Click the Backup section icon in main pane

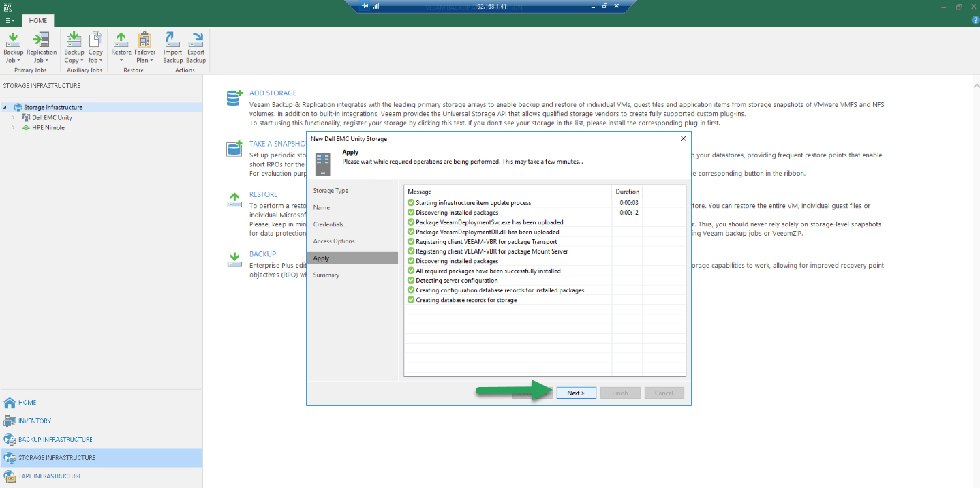[x=234, y=259]
